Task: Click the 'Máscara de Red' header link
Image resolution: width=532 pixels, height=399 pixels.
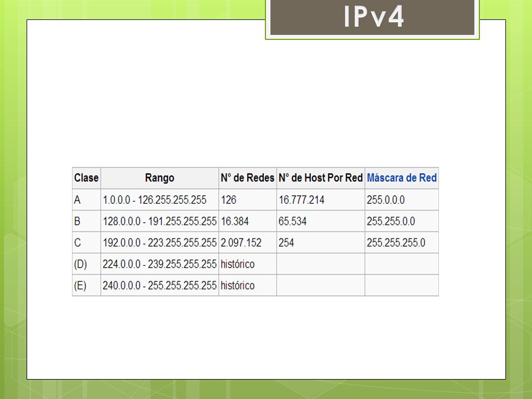Action: tap(402, 178)
